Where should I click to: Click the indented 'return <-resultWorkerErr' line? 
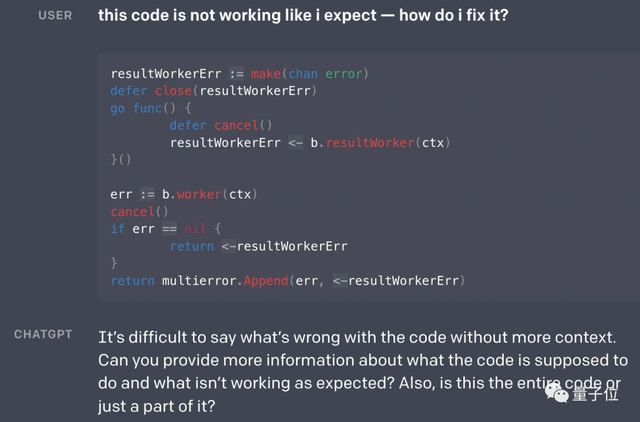click(x=258, y=246)
